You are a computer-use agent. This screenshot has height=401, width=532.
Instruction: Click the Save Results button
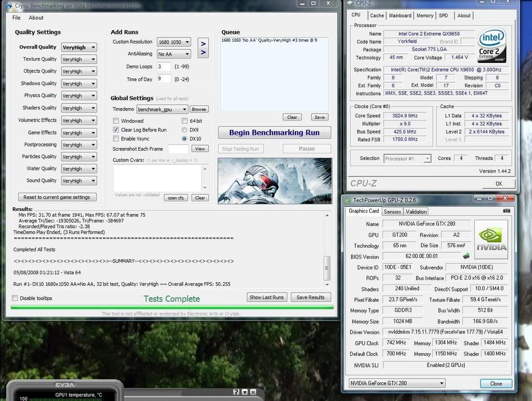pyautogui.click(x=310, y=297)
